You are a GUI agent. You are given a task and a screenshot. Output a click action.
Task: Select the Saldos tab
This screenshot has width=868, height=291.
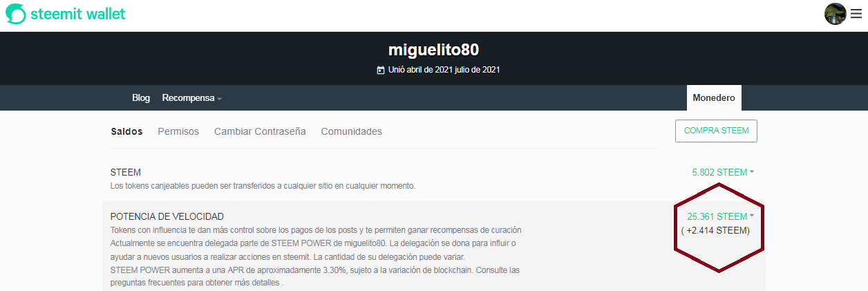(x=126, y=131)
